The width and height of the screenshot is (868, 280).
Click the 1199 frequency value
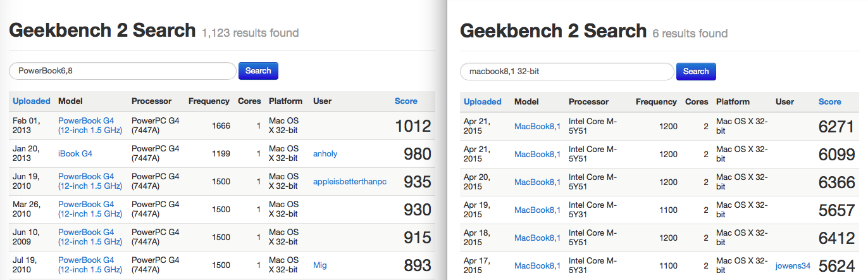[221, 153]
